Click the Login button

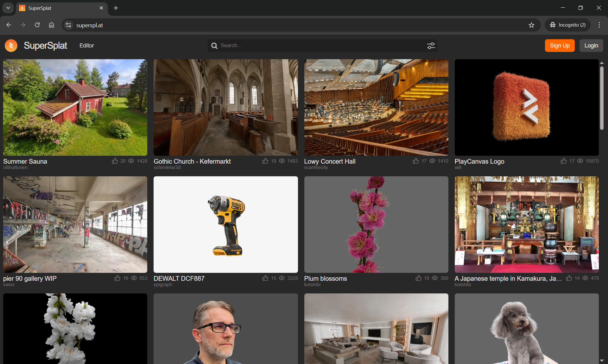pyautogui.click(x=591, y=46)
